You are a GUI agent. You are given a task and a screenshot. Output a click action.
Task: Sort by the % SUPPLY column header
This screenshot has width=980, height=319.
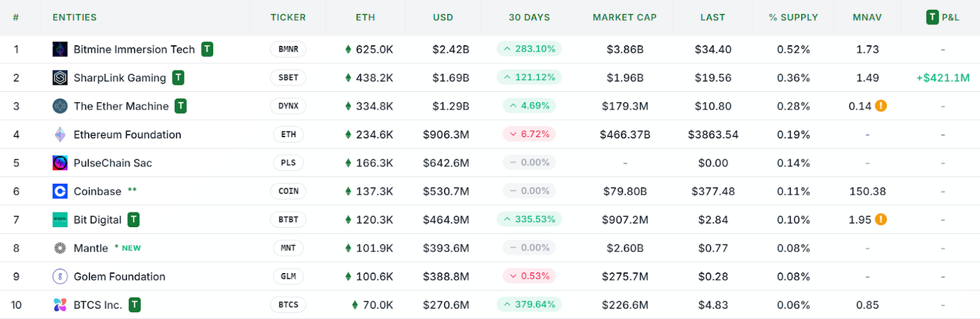tap(793, 17)
